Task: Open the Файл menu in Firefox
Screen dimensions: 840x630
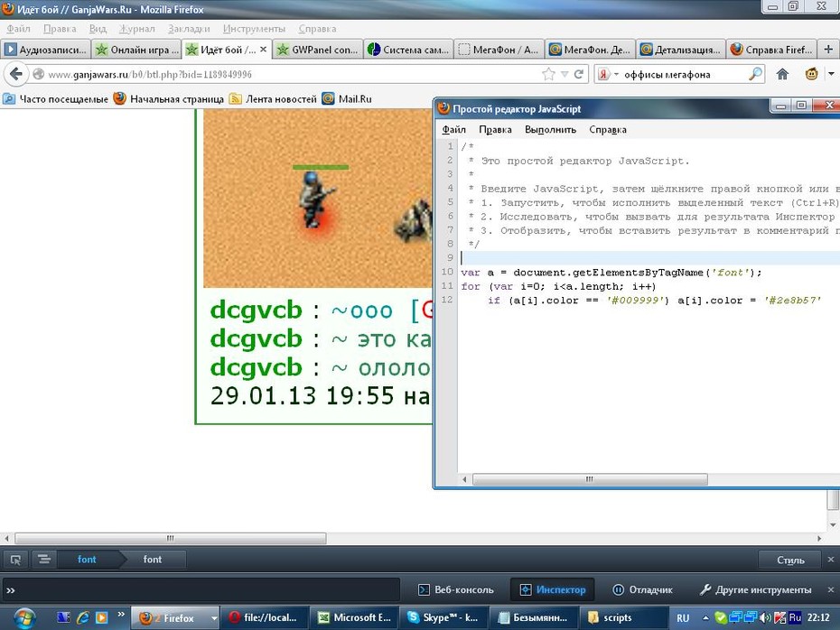Action: [18, 28]
